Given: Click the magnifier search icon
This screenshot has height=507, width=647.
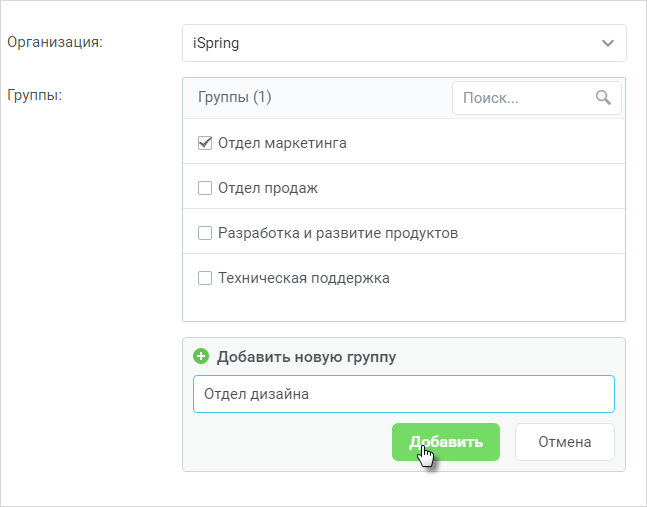Looking at the screenshot, I should pos(603,98).
